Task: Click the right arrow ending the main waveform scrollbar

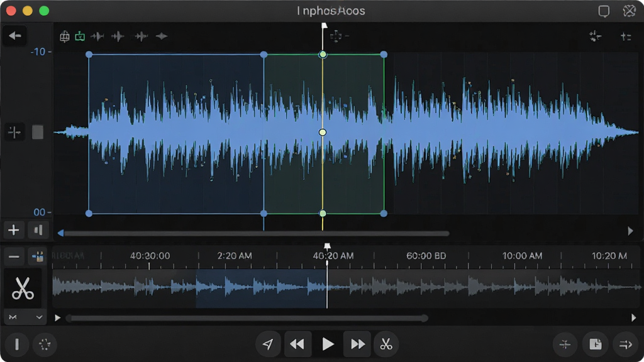Action: point(630,231)
